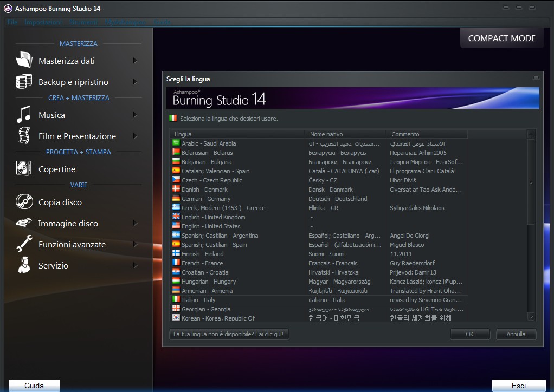Confirm language choice with OK
Screen dimensions: 554x392
pos(469,334)
